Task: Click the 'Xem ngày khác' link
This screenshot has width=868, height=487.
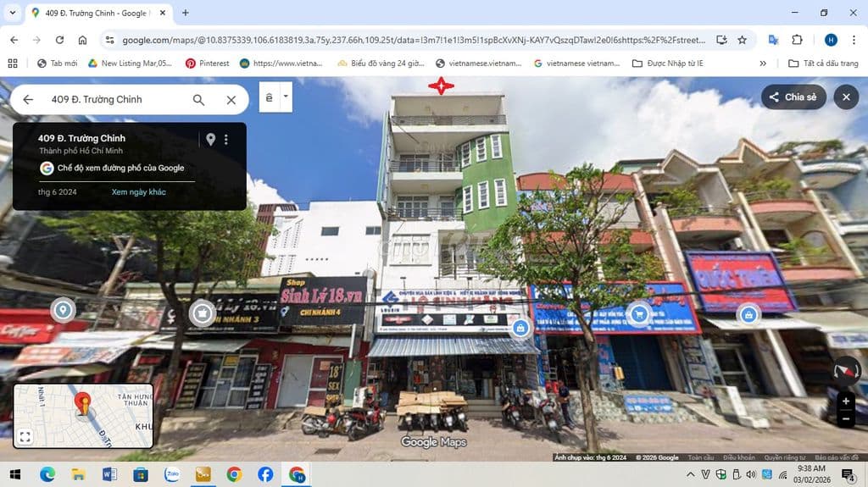Action: (x=139, y=192)
